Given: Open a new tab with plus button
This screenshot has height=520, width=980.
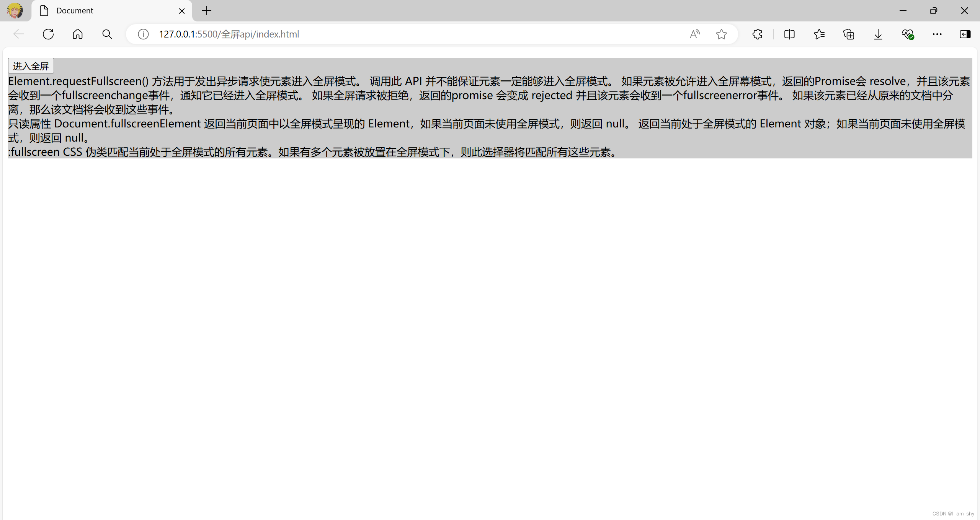Looking at the screenshot, I should (207, 11).
